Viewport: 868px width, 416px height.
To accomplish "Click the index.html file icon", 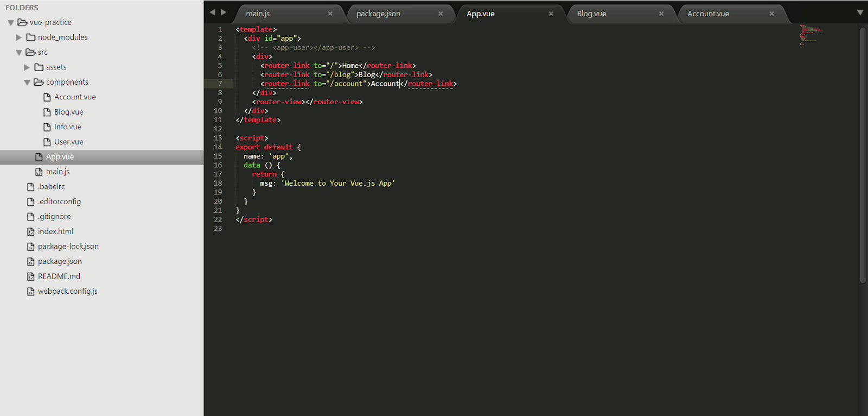I will (31, 231).
